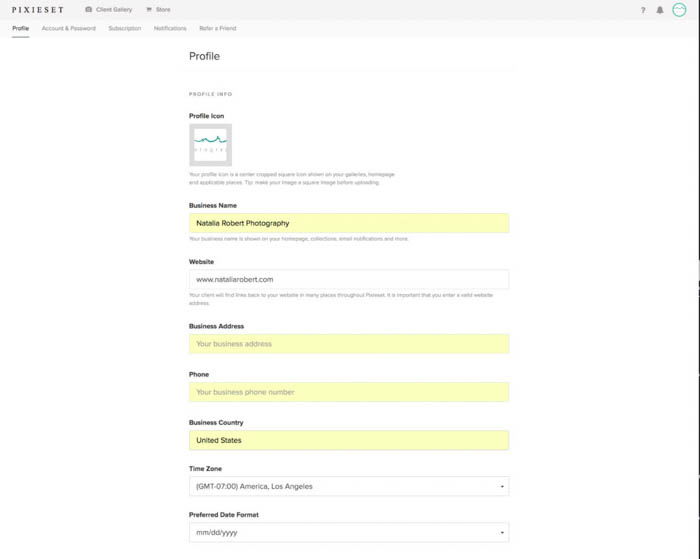Switch to Account & Password tab
The height and width of the screenshot is (559, 700).
68,28
